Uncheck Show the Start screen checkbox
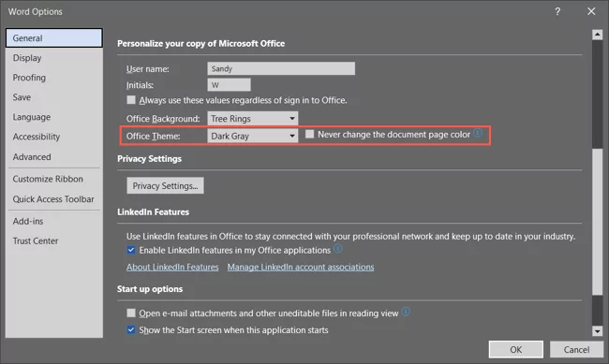The image size is (609, 364). (x=131, y=330)
